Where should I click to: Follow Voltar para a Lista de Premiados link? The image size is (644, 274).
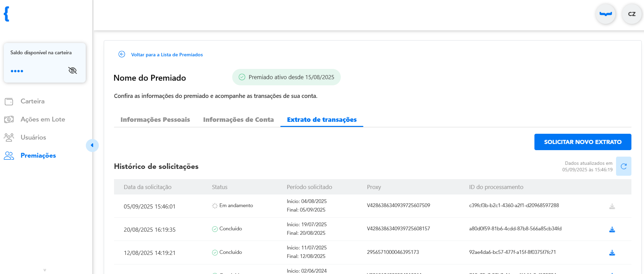[167, 55]
